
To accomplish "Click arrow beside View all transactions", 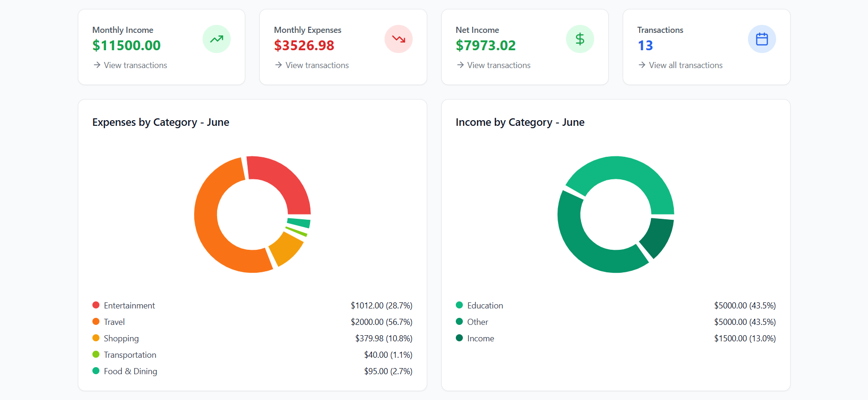I will pos(642,65).
